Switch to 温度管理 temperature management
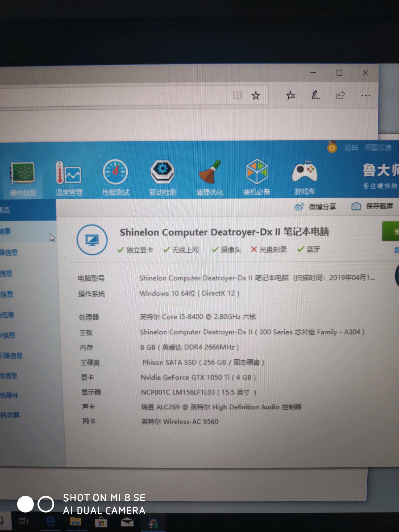This screenshot has height=532, width=399. pyautogui.click(x=69, y=179)
